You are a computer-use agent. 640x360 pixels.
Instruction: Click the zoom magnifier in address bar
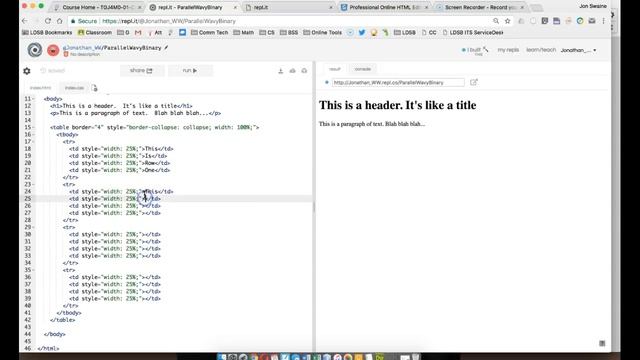click(496, 21)
